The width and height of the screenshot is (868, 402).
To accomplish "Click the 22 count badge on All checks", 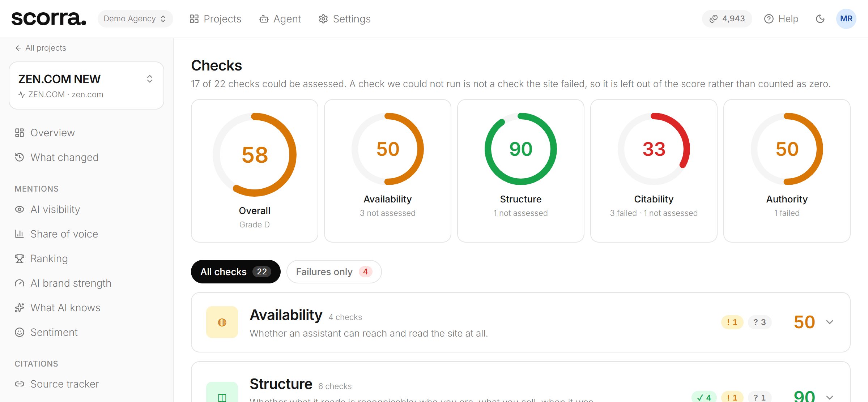I will pyautogui.click(x=262, y=271).
